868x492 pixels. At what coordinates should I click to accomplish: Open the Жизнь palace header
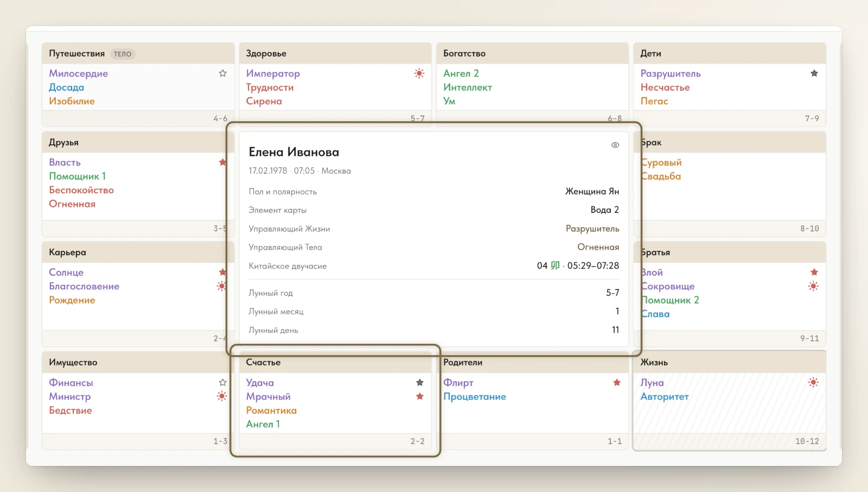pos(730,362)
